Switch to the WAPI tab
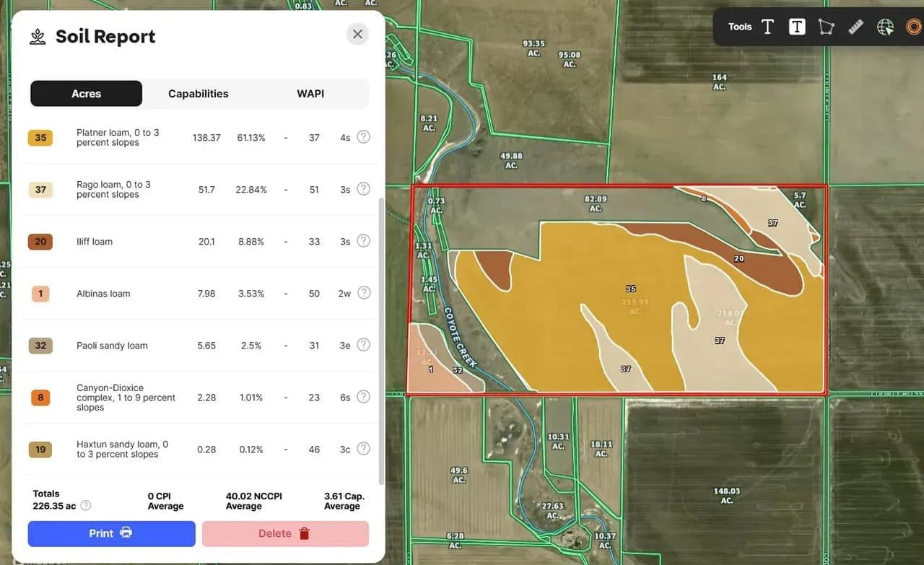 click(310, 94)
